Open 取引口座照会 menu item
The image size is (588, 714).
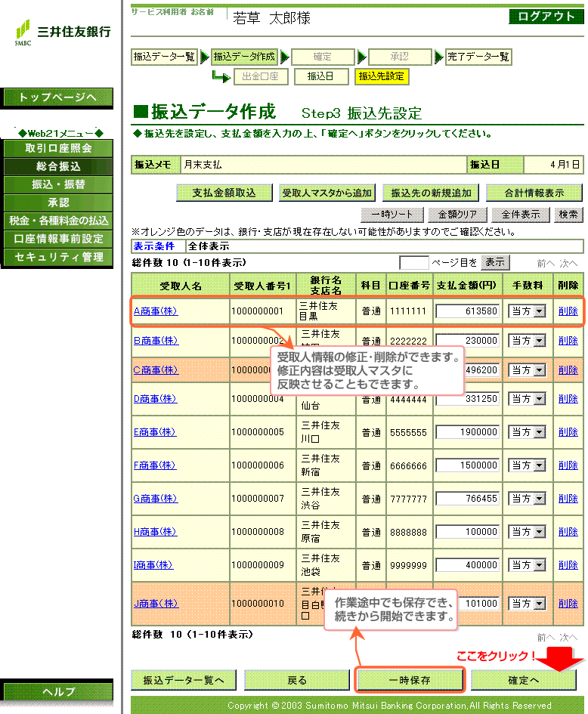[x=58, y=148]
